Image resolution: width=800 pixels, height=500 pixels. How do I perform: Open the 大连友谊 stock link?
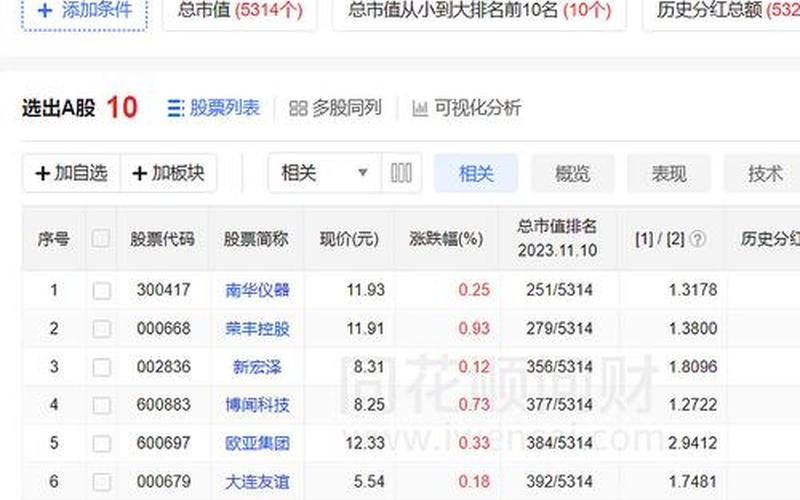point(257,482)
